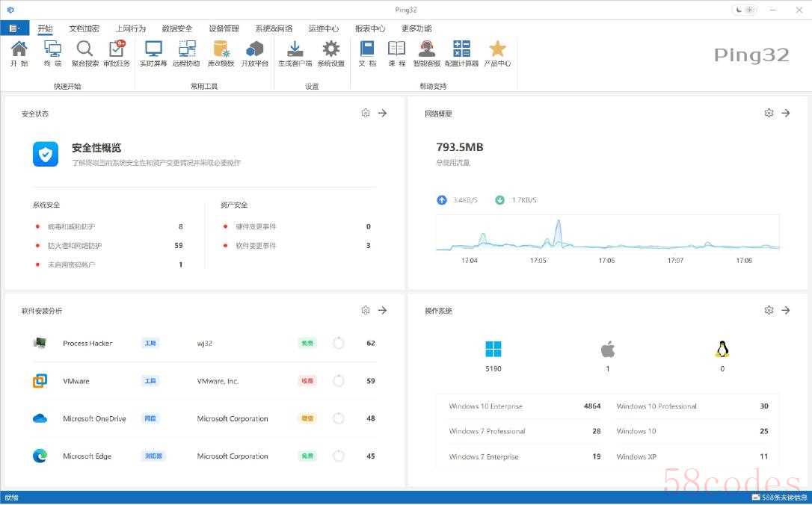Open the 终端 (terminal) ribbon icon
812x505 pixels.
point(52,53)
